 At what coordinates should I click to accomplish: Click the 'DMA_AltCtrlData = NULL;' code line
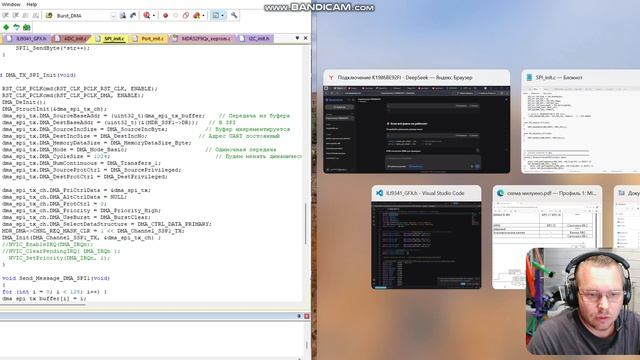click(64, 197)
